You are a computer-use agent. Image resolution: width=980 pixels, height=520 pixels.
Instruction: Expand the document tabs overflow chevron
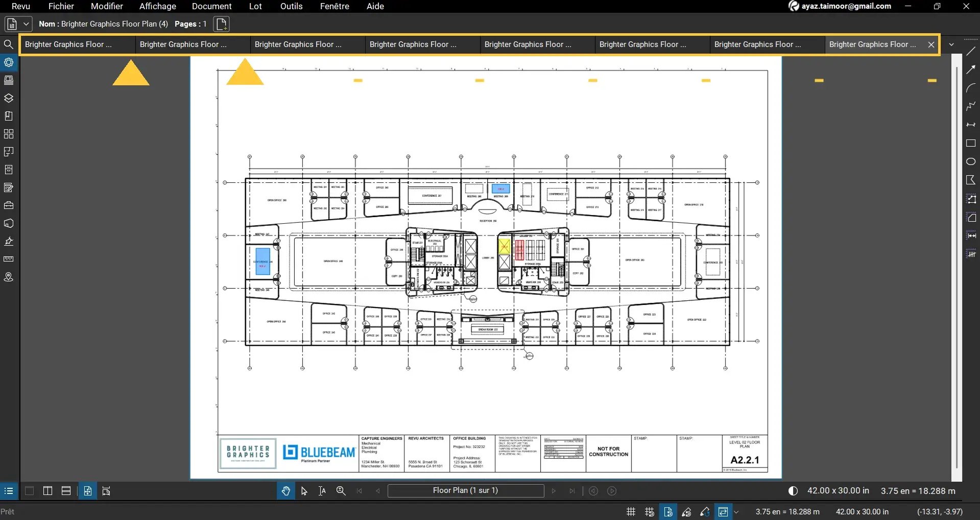click(951, 44)
